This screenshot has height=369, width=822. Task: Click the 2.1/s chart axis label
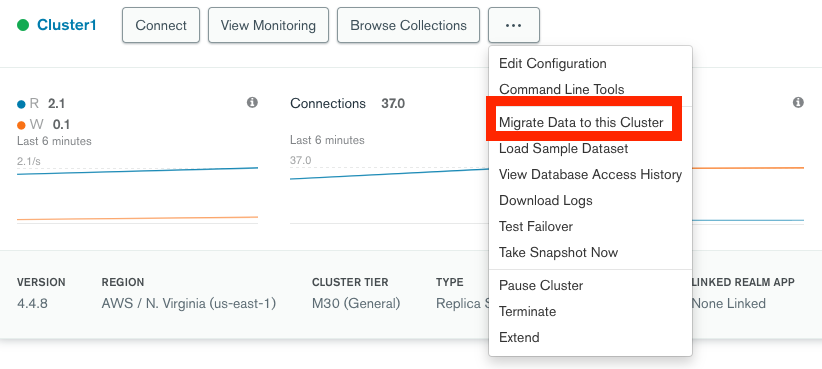[29, 161]
